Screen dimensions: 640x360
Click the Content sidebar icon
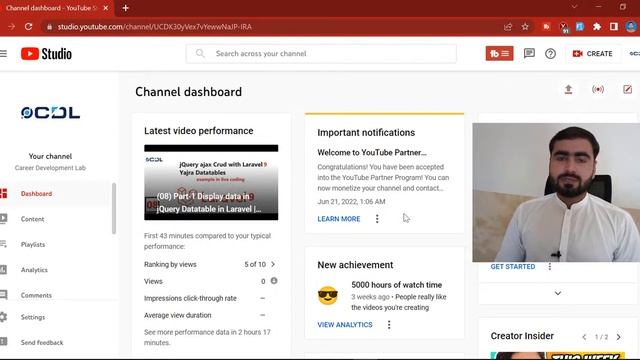(3, 219)
